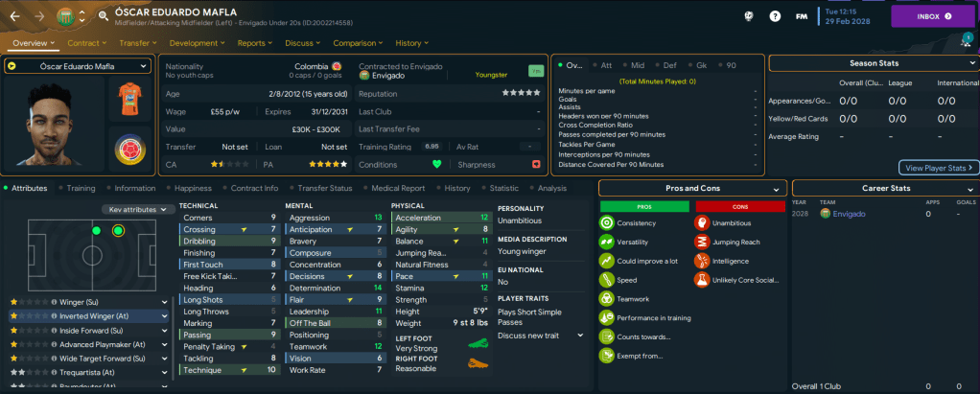Click the Colombia national team badge
Screen dimensions: 980x394
pos(130,151)
